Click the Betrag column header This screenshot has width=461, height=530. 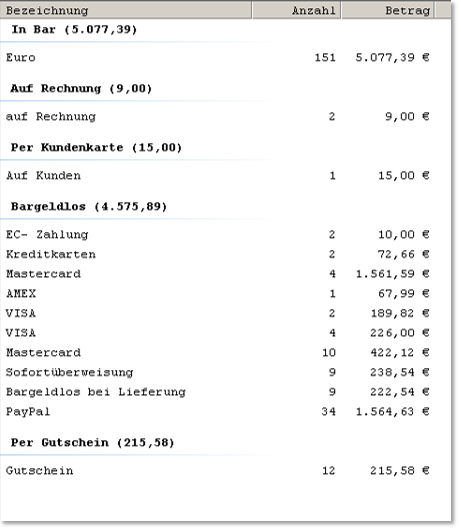tap(388, 10)
